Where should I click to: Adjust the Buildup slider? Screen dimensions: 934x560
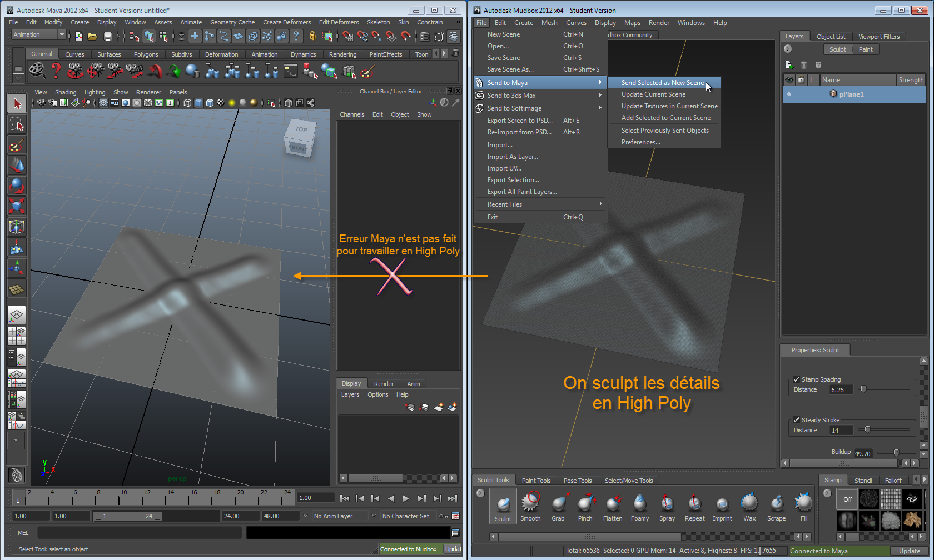click(x=896, y=453)
